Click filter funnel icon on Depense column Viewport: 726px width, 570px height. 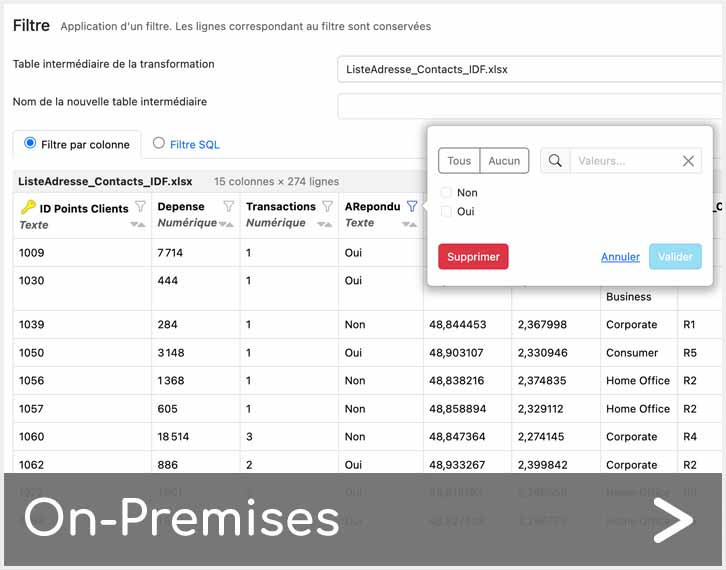(x=228, y=207)
